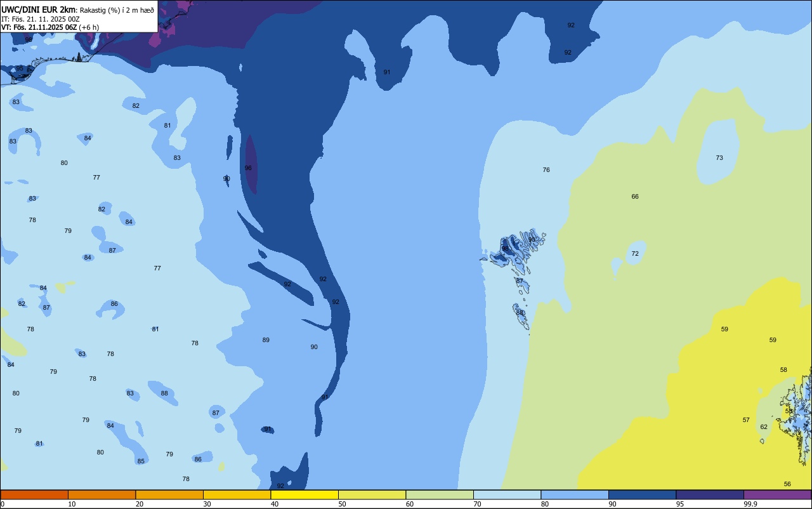
Task: Select the dark blue 90–95 legend swatch
Action: 642,494
